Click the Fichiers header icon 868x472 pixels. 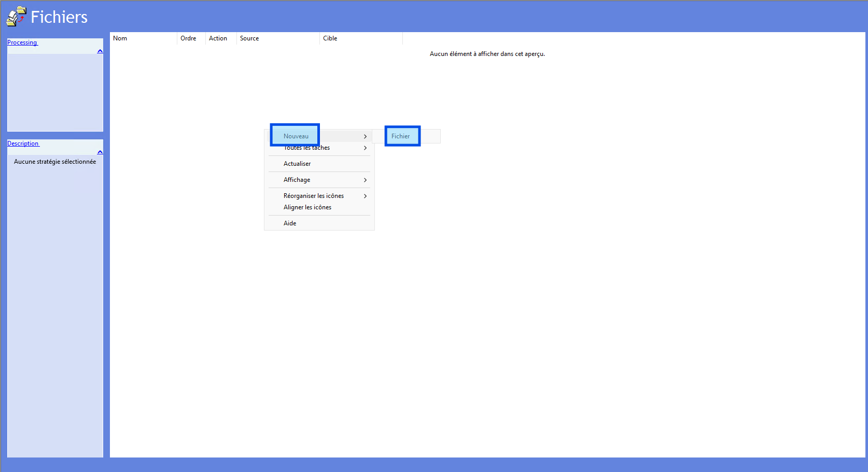pyautogui.click(x=16, y=16)
